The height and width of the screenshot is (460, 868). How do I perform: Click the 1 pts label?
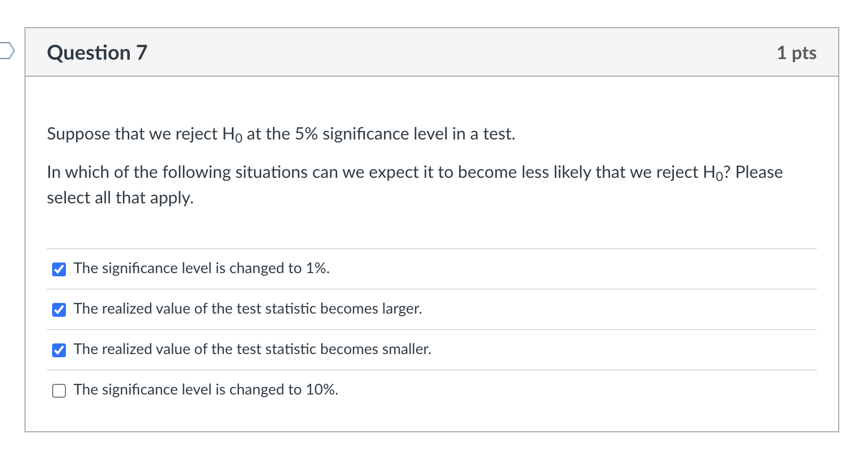point(797,53)
